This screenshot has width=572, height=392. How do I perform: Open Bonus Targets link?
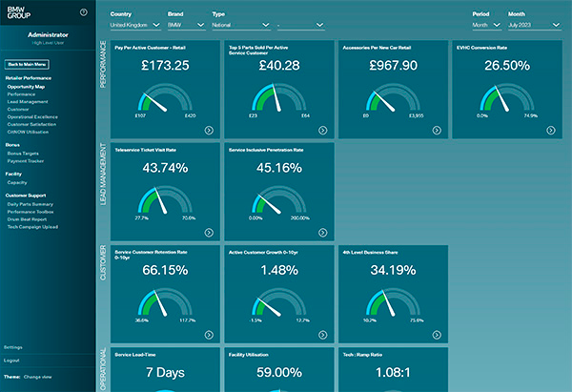(23, 154)
